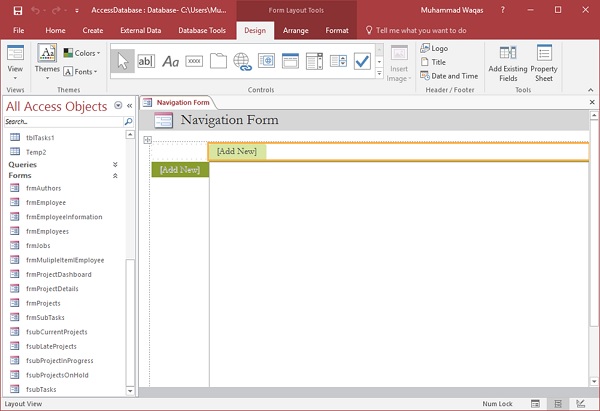600x411 pixels.
Task: Click the layout selector handle on the form
Action: coord(148,140)
